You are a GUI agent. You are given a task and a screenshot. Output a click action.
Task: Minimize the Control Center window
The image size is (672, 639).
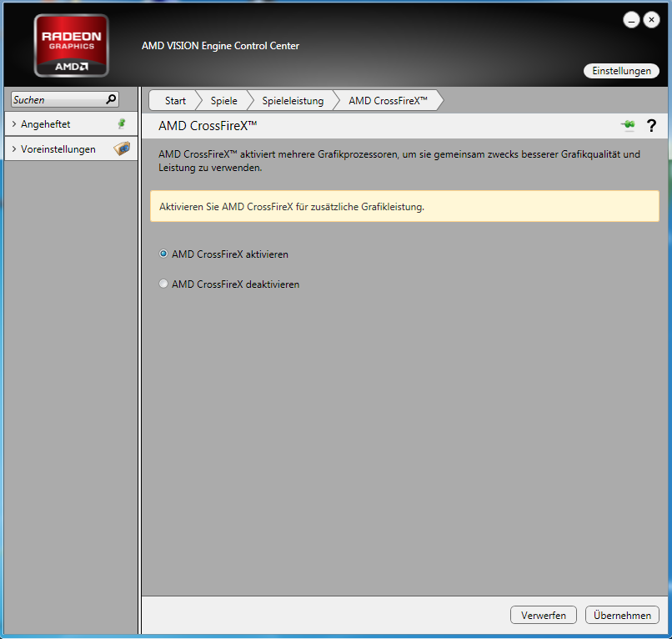(x=631, y=20)
